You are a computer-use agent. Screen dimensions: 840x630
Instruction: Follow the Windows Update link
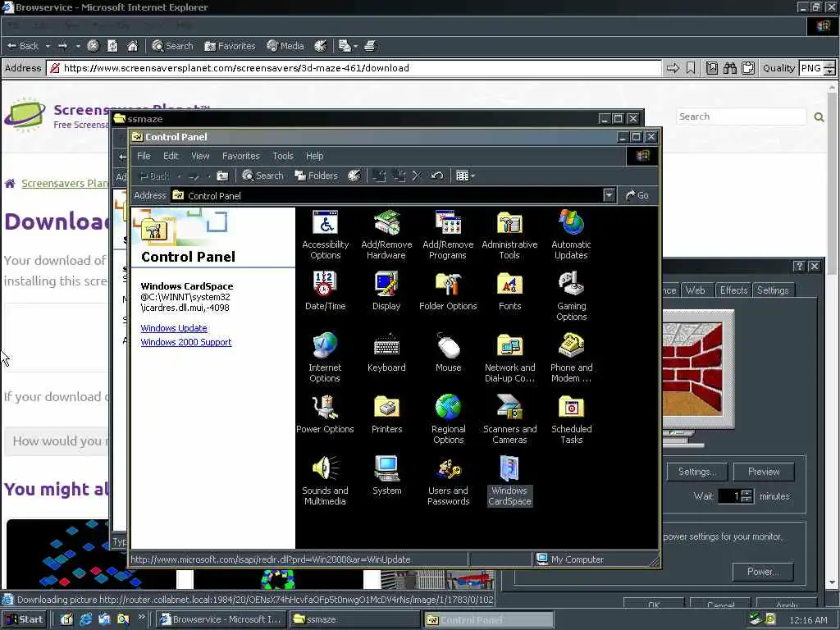click(x=174, y=328)
